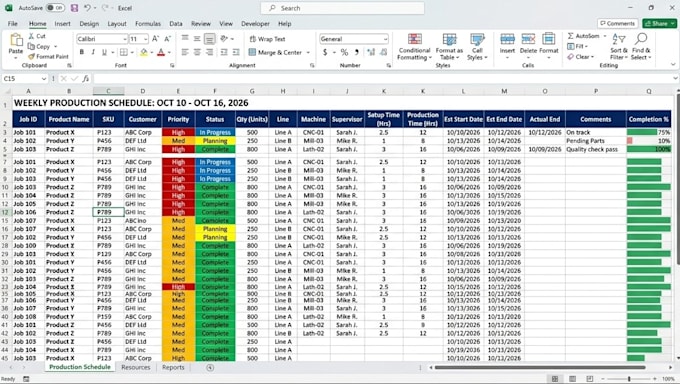Image resolution: width=680 pixels, height=384 pixels.
Task: Click the Share button
Action: [x=659, y=23]
